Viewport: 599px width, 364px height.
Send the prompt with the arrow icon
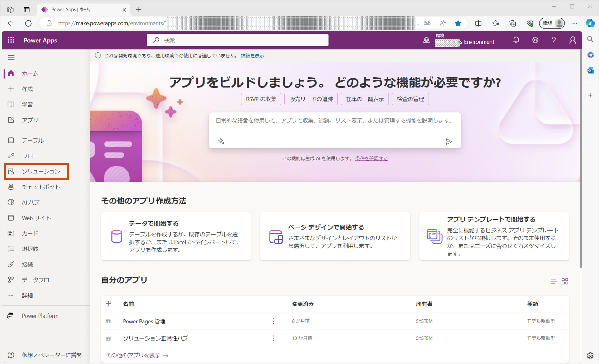pyautogui.click(x=449, y=142)
